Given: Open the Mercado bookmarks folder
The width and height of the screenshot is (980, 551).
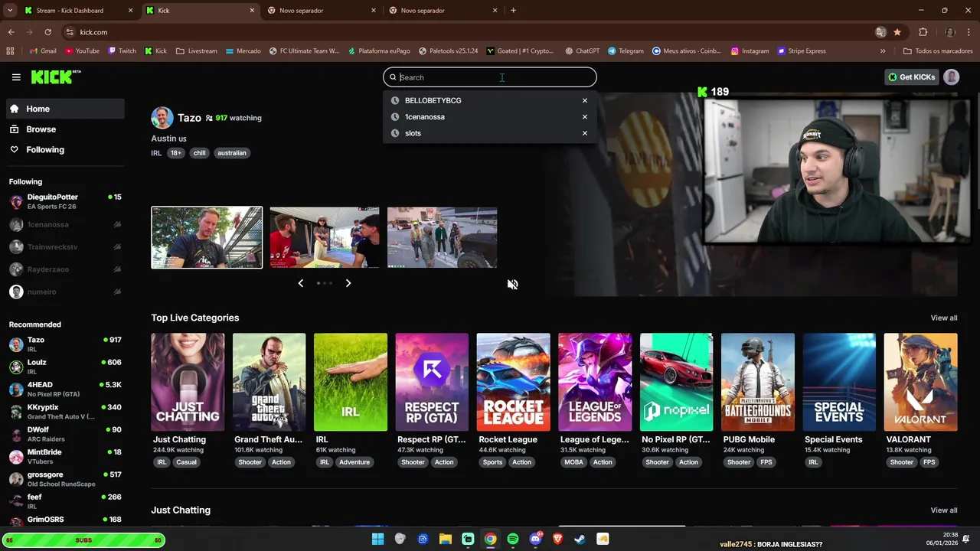Looking at the screenshot, I should (x=243, y=51).
